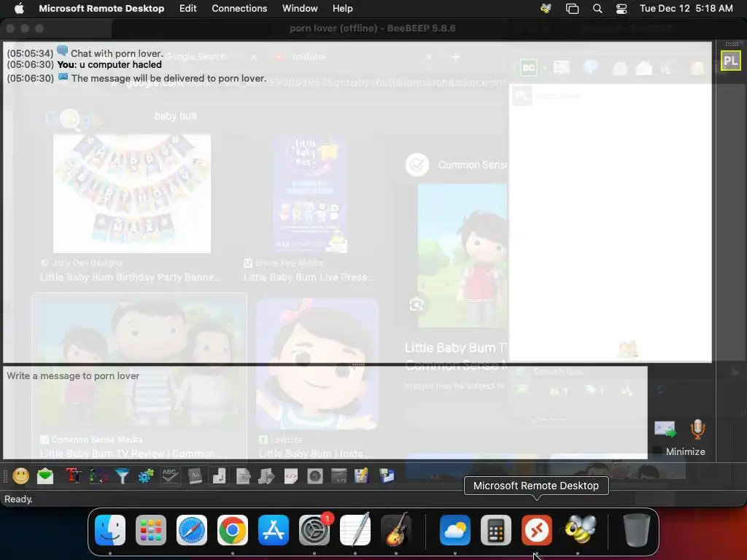Click the round camera screenshot icon
Screen dimensions: 747x560
click(x=315, y=475)
